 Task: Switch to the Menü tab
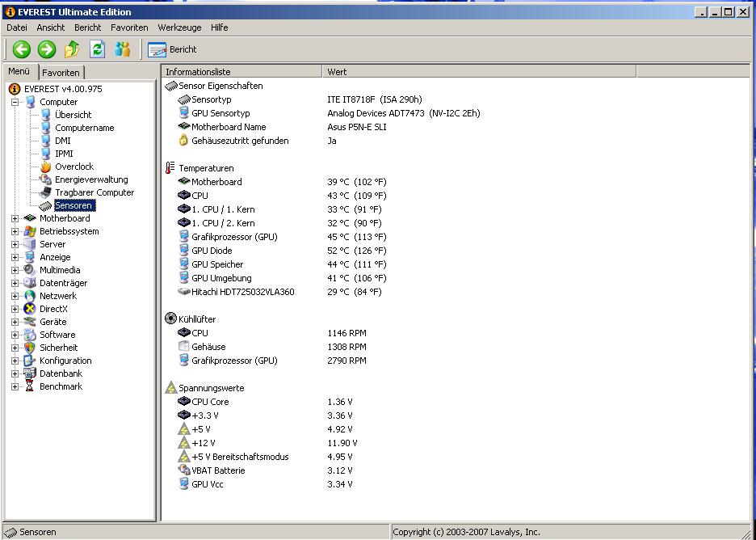pyautogui.click(x=19, y=71)
